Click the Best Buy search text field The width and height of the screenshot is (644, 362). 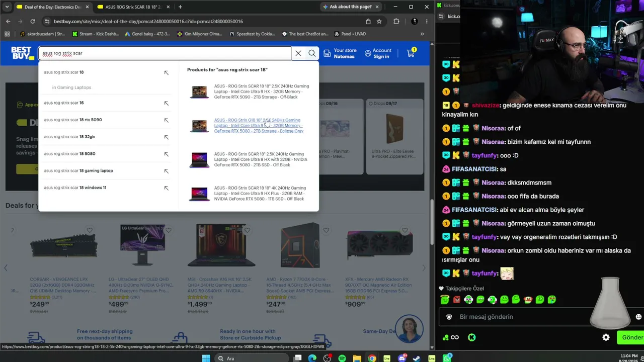[x=165, y=53]
